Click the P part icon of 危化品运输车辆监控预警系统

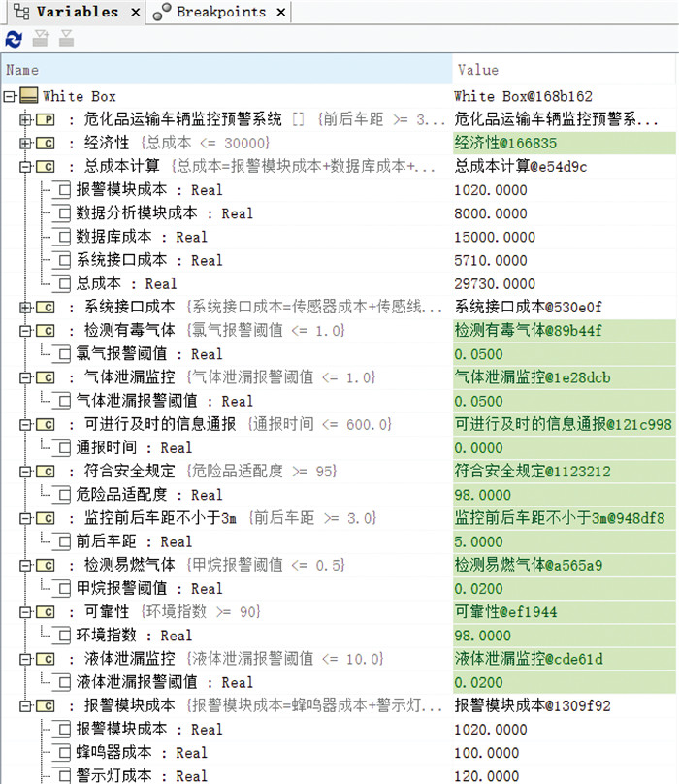(46, 119)
